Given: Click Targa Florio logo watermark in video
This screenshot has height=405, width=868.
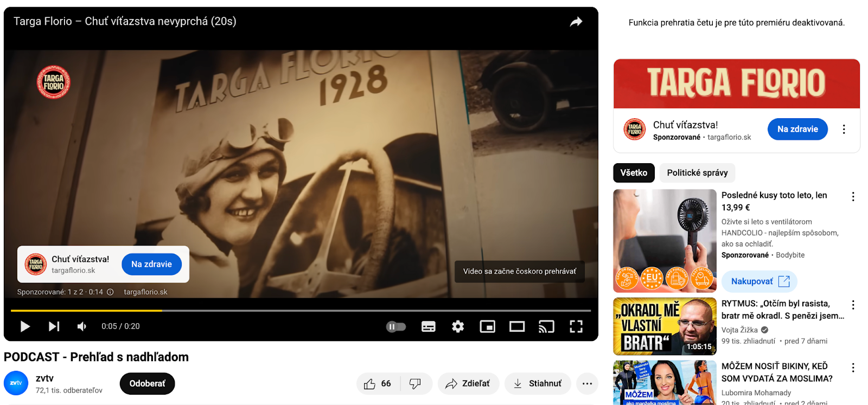Looking at the screenshot, I should tap(53, 82).
